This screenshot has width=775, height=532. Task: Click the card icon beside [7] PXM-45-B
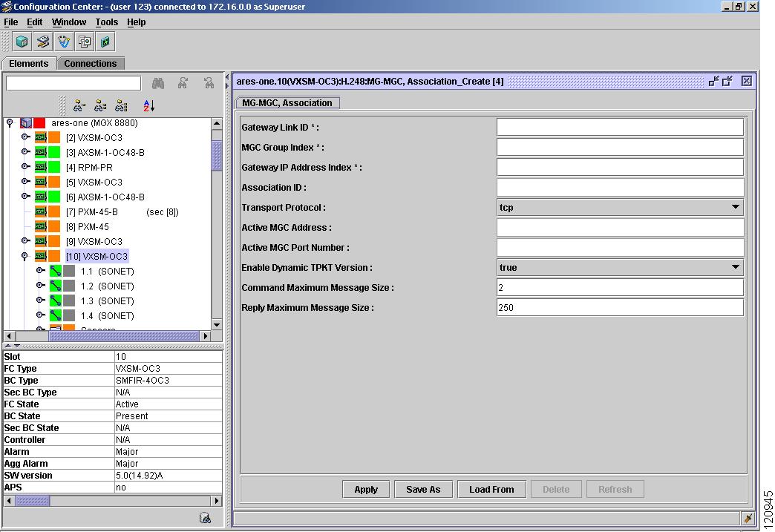click(x=41, y=212)
